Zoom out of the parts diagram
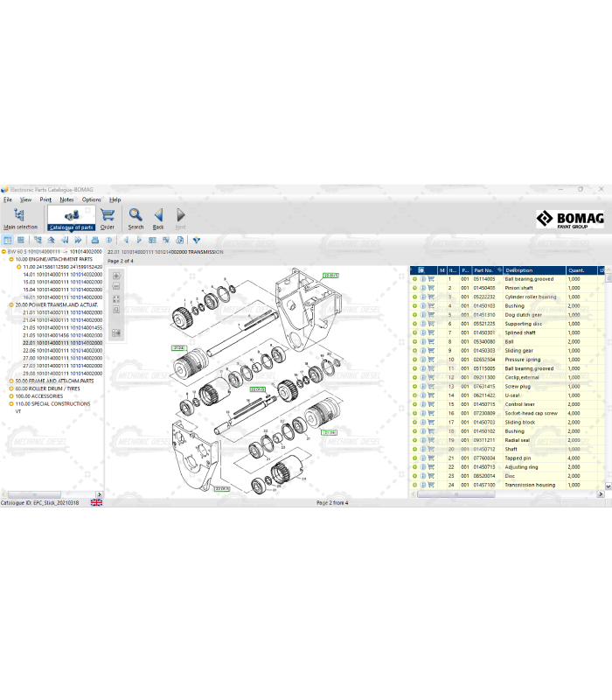The image size is (612, 700). [116, 288]
